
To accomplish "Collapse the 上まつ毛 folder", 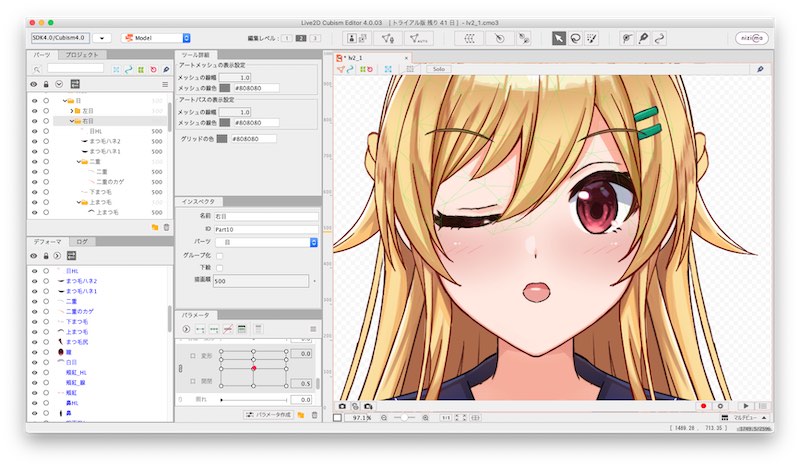I will [x=79, y=202].
